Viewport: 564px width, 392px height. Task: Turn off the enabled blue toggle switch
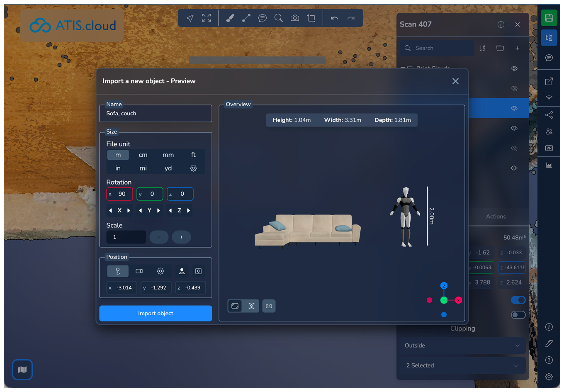click(x=518, y=300)
